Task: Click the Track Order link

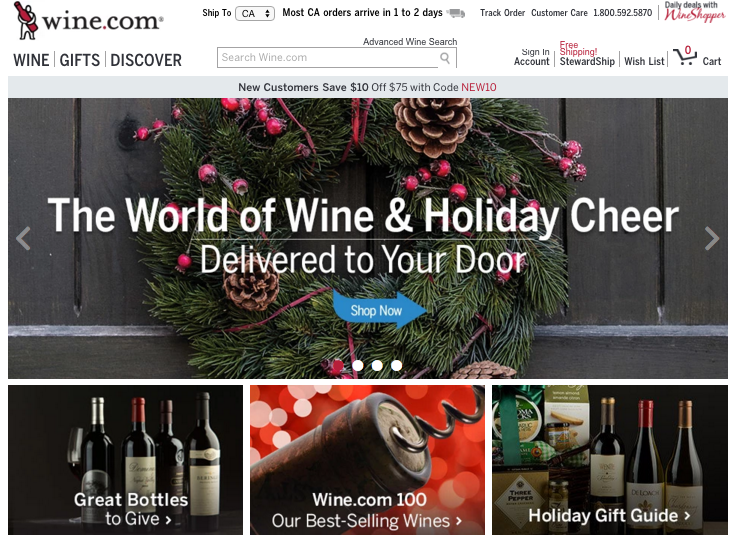Action: pos(502,13)
